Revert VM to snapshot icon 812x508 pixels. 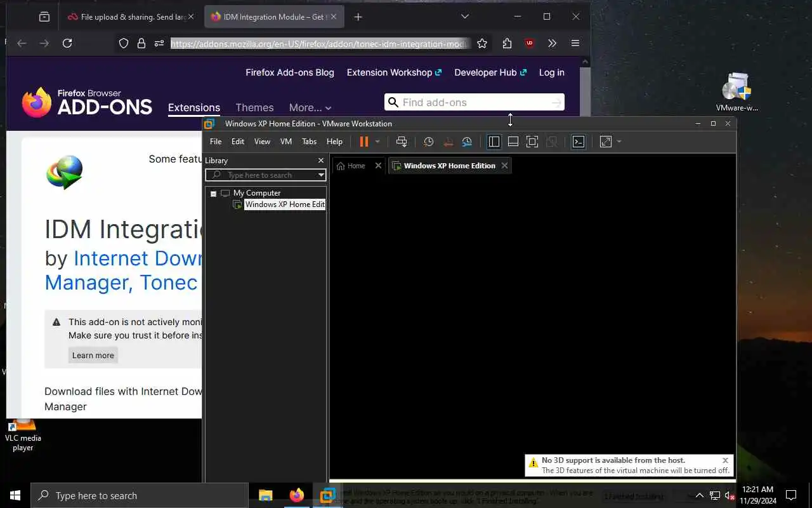(448, 142)
